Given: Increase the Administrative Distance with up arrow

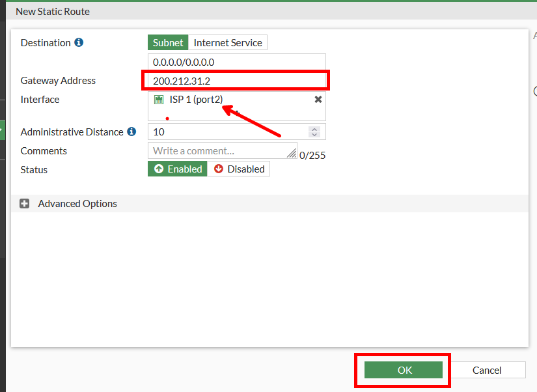Looking at the screenshot, I should tap(315, 128).
